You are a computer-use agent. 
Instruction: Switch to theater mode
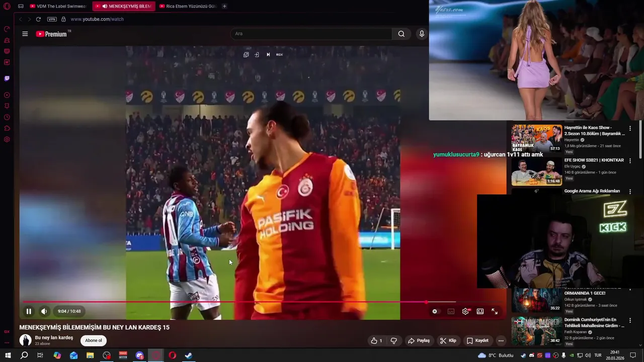(x=480, y=311)
